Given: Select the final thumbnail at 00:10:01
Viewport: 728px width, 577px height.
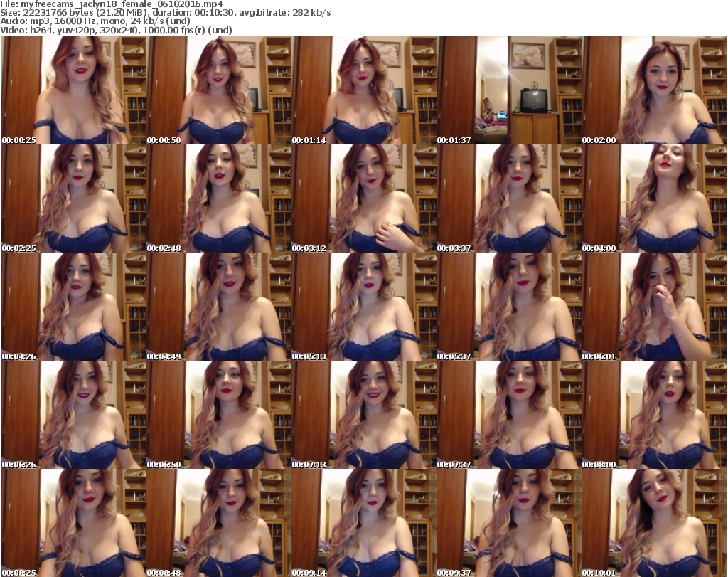Looking at the screenshot, I should pos(653,523).
